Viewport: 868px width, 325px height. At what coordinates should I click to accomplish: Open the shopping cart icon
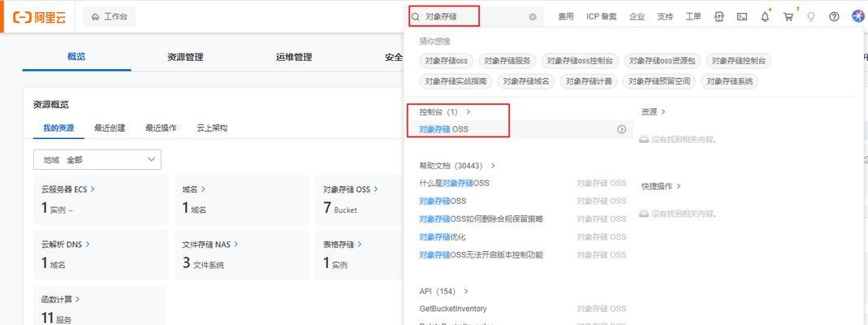tap(788, 16)
